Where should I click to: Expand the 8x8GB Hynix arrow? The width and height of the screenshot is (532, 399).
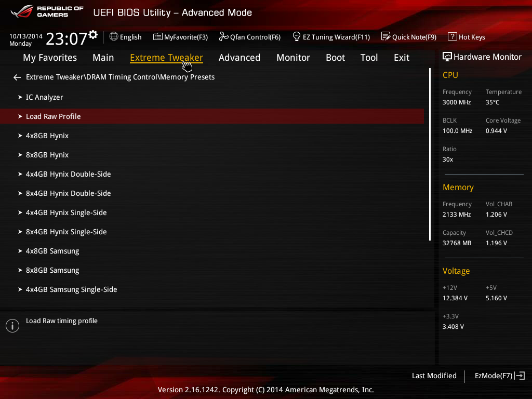20,155
